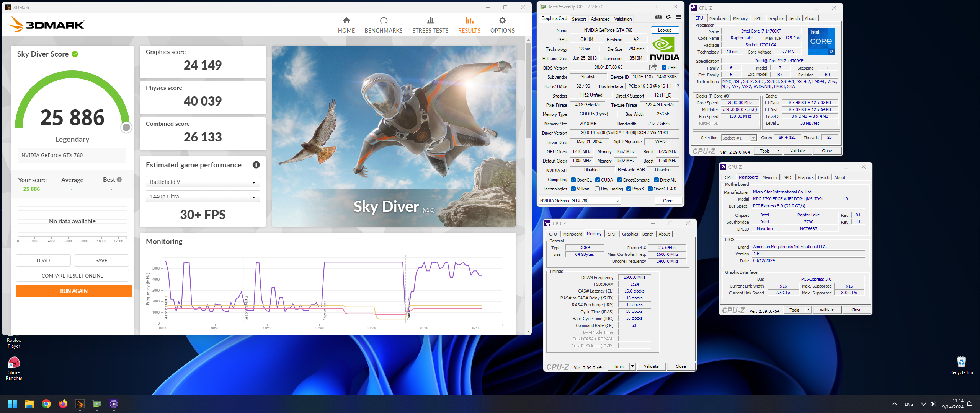Open the Windows Start menu
This screenshot has width=980, height=413.
tap(12, 404)
